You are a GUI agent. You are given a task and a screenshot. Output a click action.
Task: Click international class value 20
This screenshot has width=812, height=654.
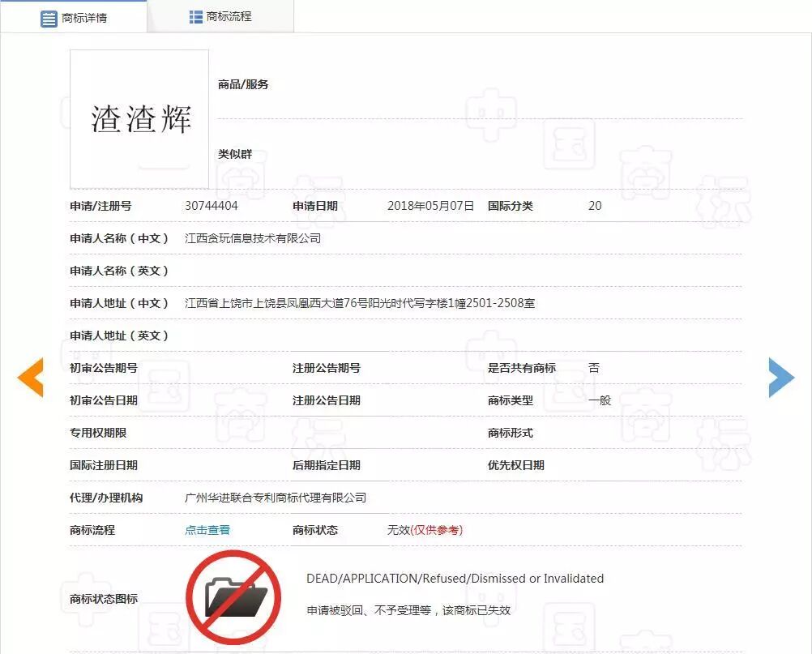(x=595, y=206)
